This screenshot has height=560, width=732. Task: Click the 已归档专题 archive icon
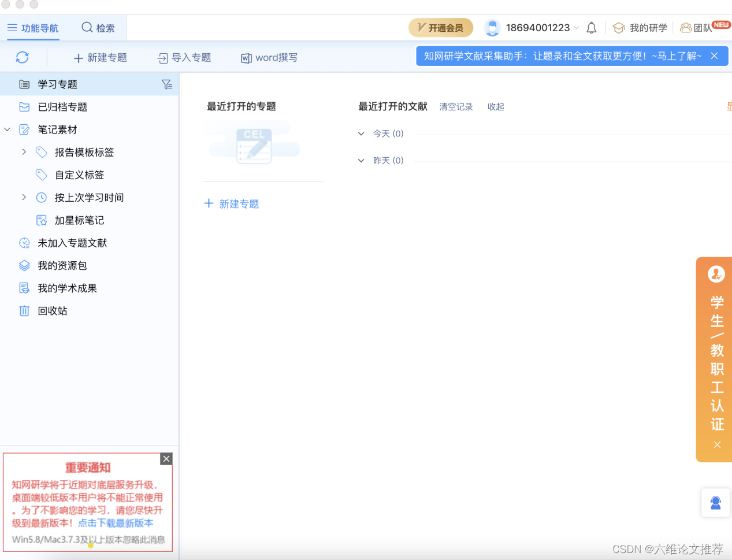24,107
